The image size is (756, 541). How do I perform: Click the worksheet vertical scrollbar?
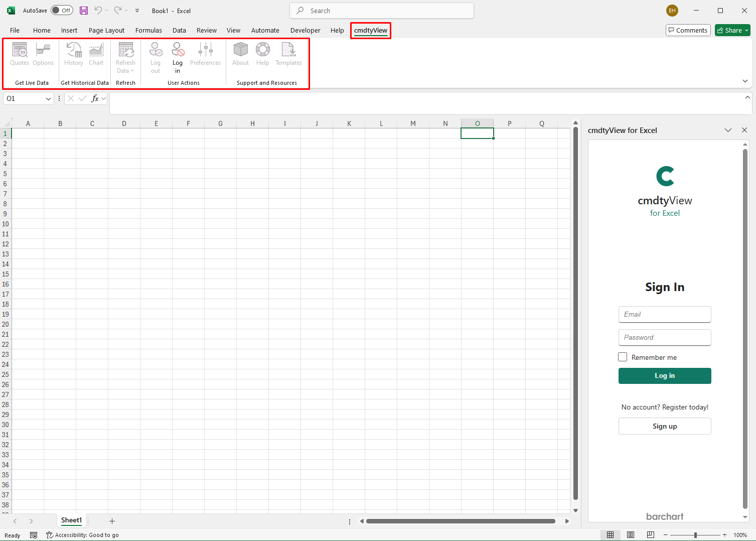coord(575,314)
